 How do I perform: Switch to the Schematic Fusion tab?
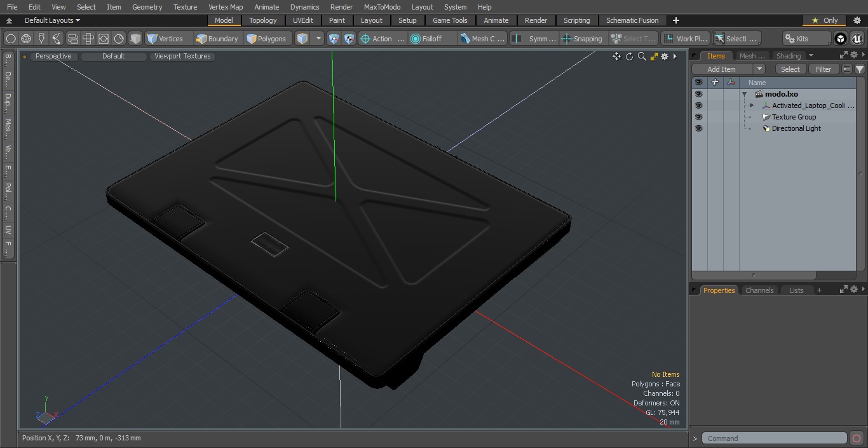click(632, 20)
